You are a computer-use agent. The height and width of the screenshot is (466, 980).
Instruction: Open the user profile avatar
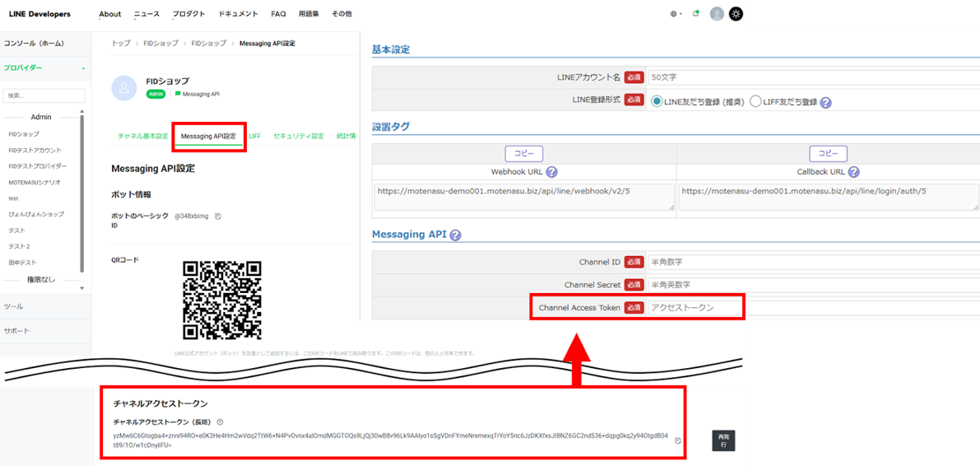point(717,14)
